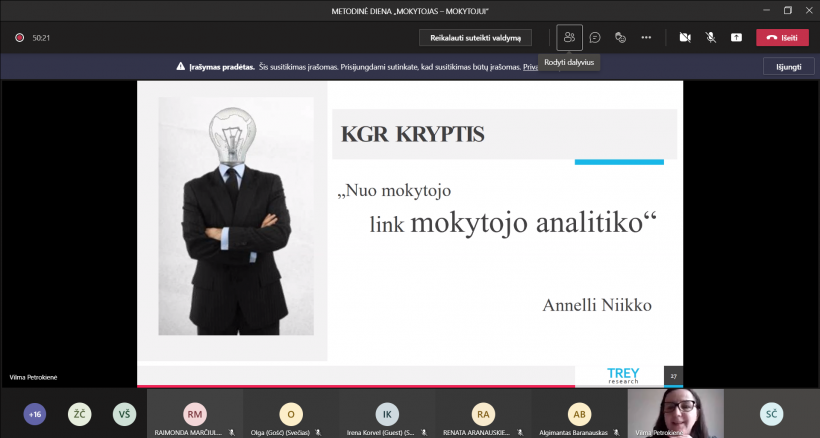The image size is (820, 438).
Task: Select Vilma Petrokienė video tile
Action: pos(676,413)
